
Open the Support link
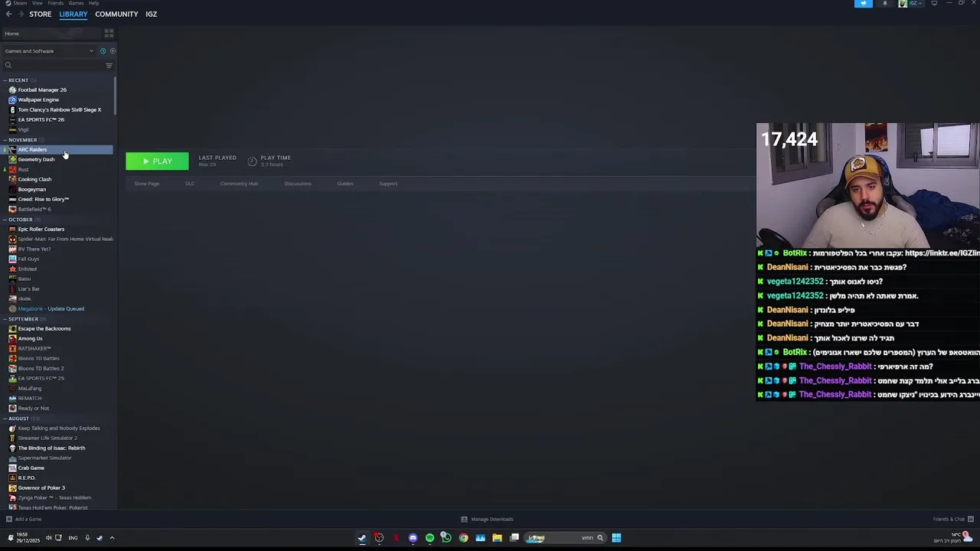[388, 184]
